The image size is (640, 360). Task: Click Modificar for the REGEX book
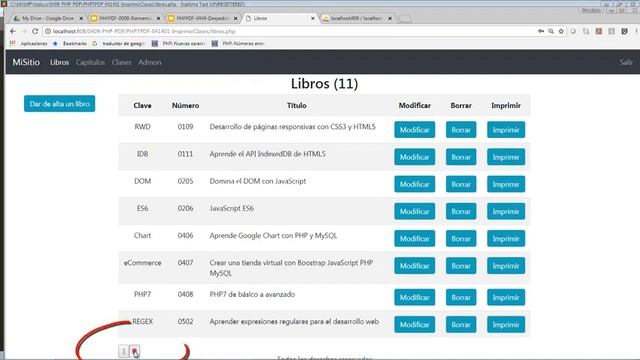click(414, 325)
